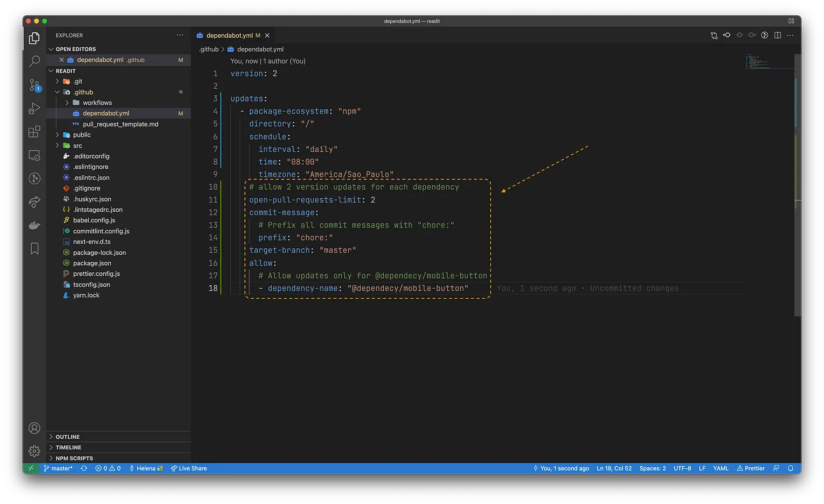Image resolution: width=824 pixels, height=504 pixels.
Task: Click Open Changes with Next Revision icon
Action: coord(752,35)
